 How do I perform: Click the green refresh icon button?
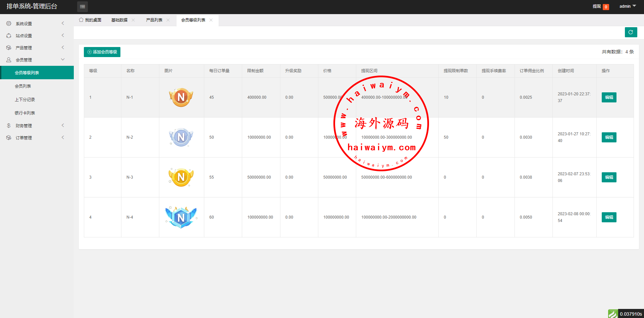click(x=631, y=32)
